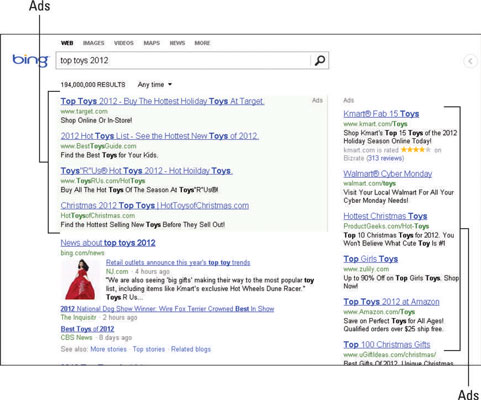Switch to the IMAGES tab
Image resolution: width=481 pixels, height=400 pixels.
tap(93, 43)
